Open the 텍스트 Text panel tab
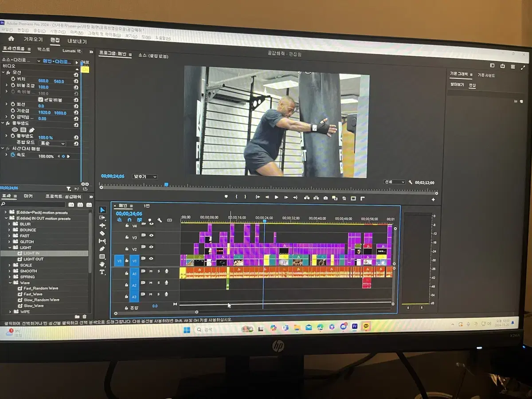Image resolution: width=532 pixels, height=399 pixels. 43,49
